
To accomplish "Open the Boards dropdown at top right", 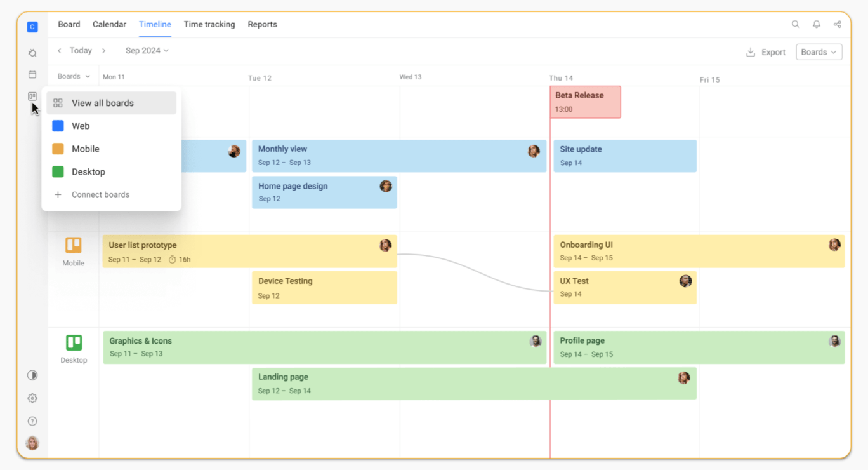I will pos(819,52).
